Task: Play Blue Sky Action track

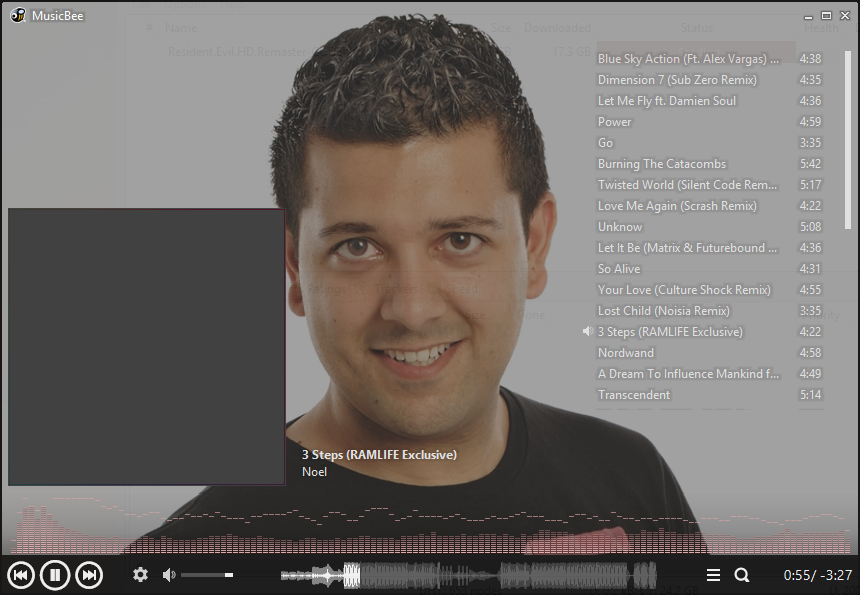Action: (688, 59)
